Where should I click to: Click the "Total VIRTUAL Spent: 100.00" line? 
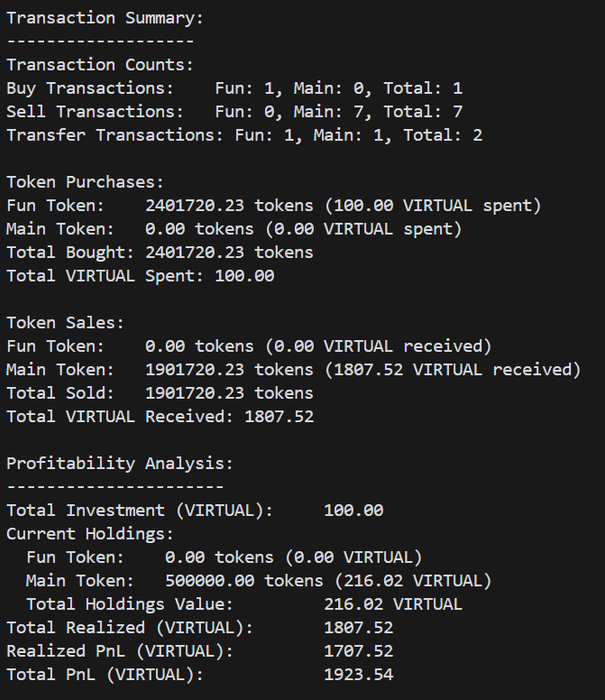[x=140, y=276]
